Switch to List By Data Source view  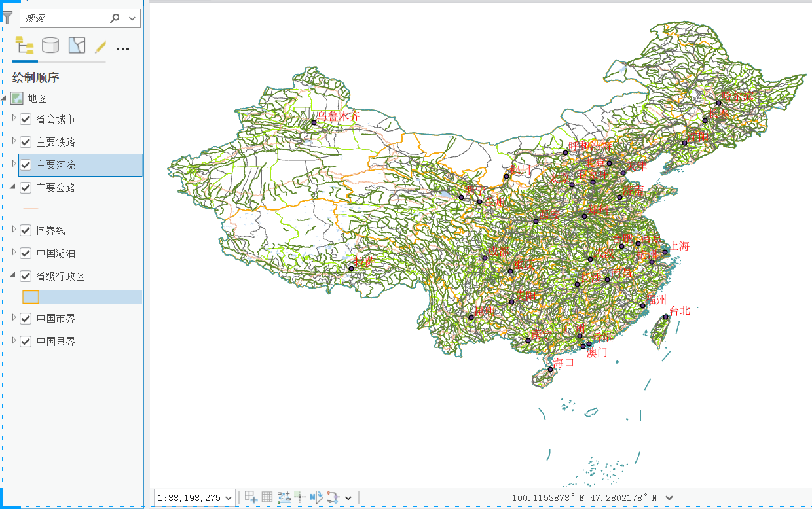50,45
